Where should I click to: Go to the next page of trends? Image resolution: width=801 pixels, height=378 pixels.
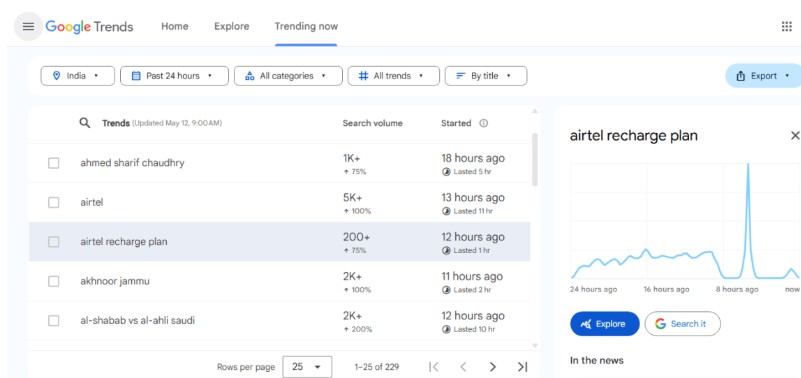tap(492, 367)
